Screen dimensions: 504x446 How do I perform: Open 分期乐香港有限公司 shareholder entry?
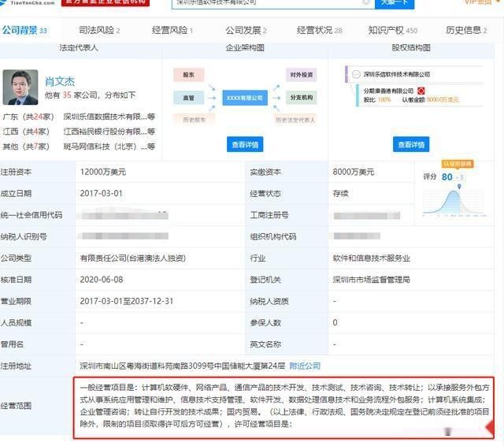388,91
